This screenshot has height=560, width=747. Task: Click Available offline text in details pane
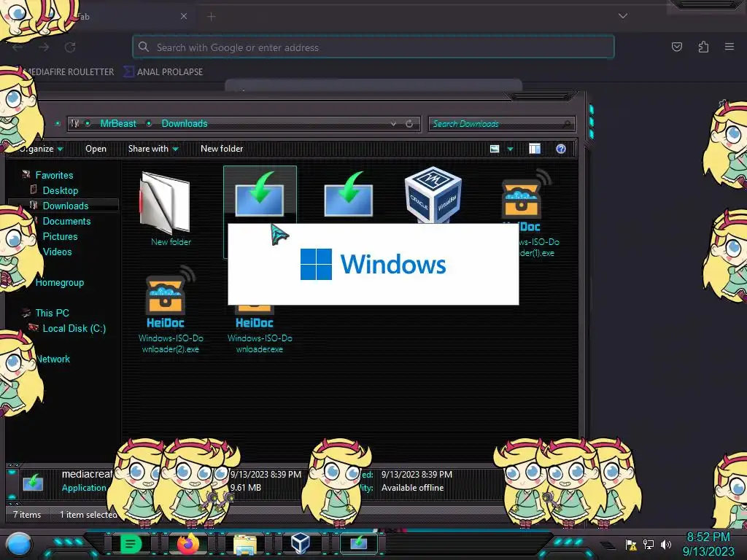coord(413,488)
